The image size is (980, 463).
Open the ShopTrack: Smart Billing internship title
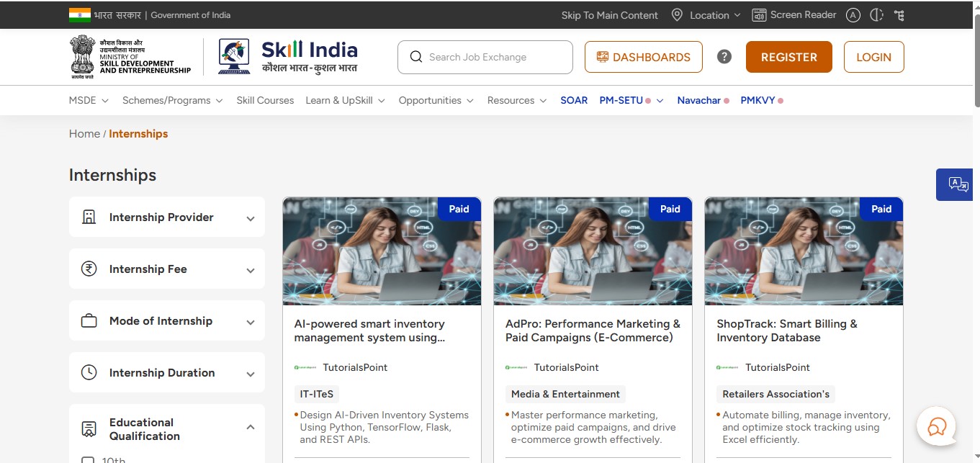coord(787,331)
